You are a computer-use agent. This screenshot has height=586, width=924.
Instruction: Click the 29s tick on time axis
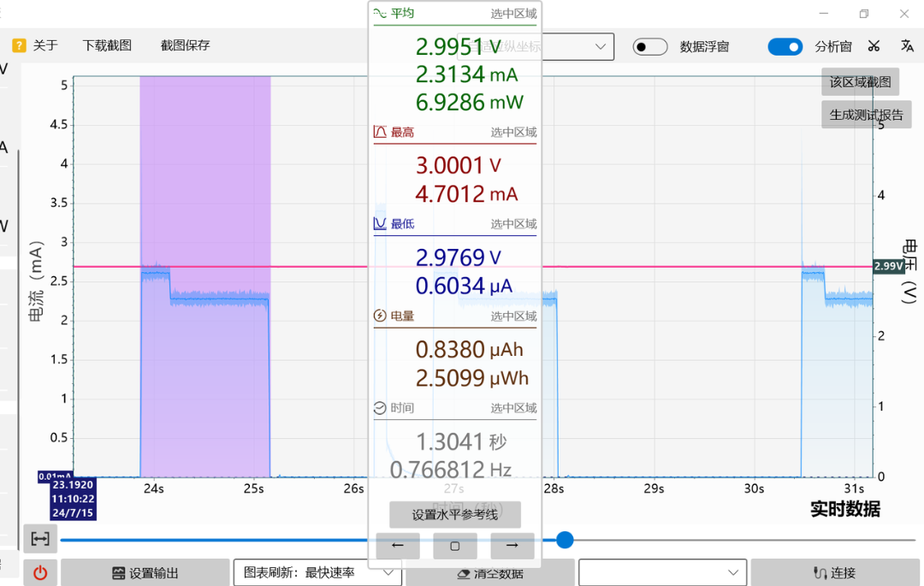(654, 488)
